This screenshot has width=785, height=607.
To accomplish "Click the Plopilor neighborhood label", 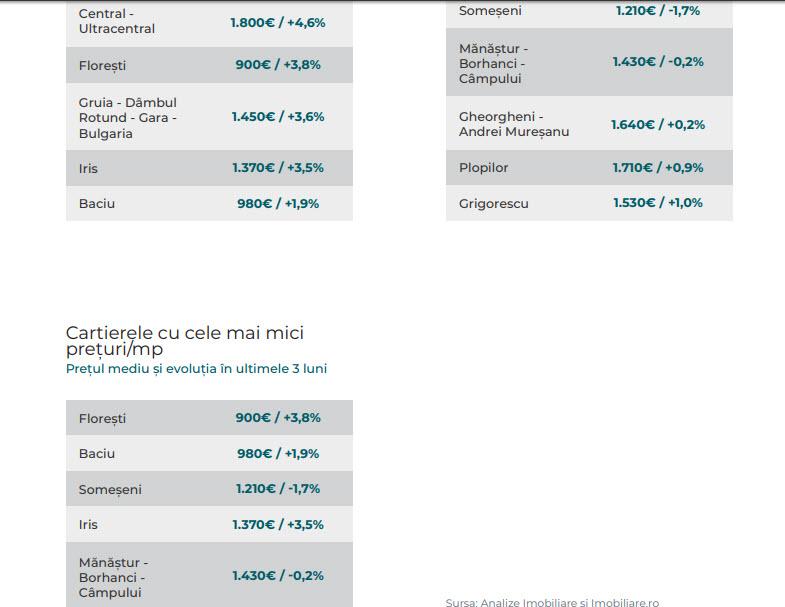I will 484,168.
